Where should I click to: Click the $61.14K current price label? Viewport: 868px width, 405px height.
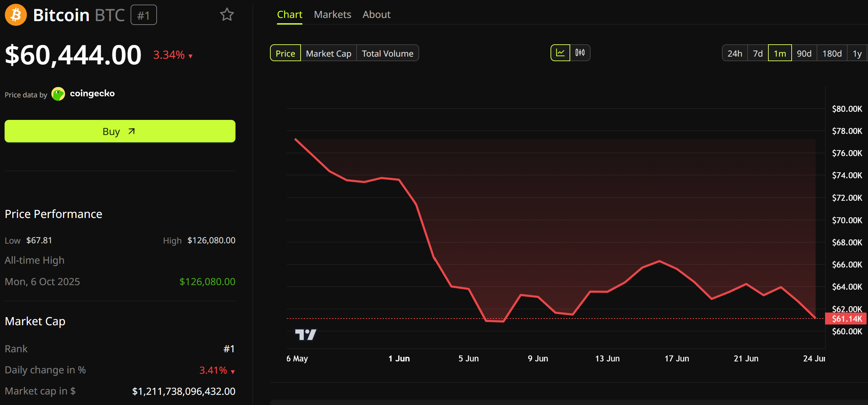846,319
